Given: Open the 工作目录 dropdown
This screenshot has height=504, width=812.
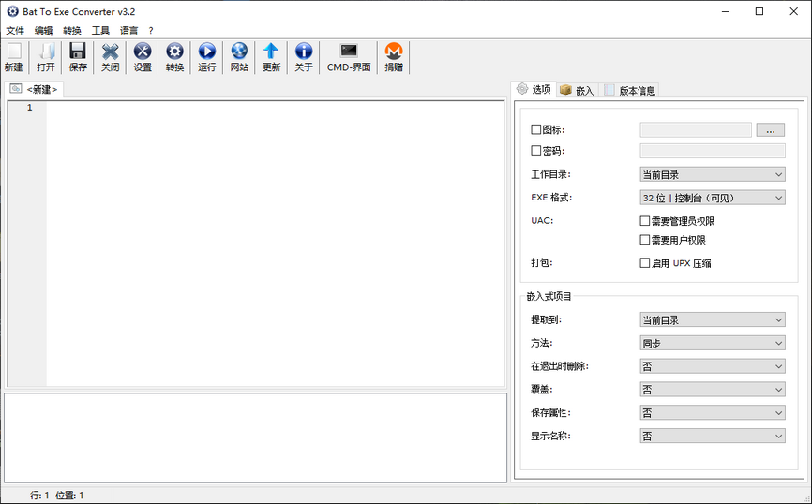Looking at the screenshot, I should click(x=713, y=174).
